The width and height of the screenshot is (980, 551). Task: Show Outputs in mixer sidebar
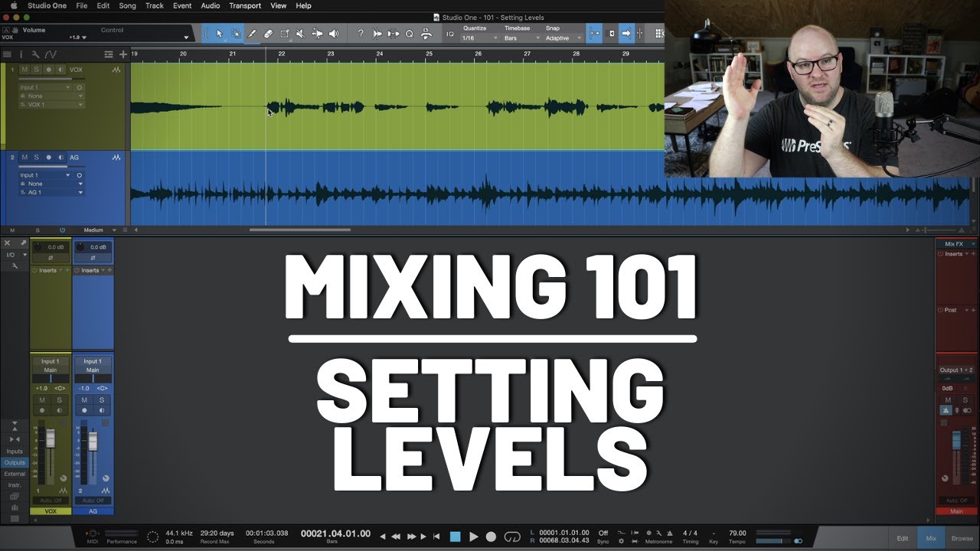[x=15, y=463]
